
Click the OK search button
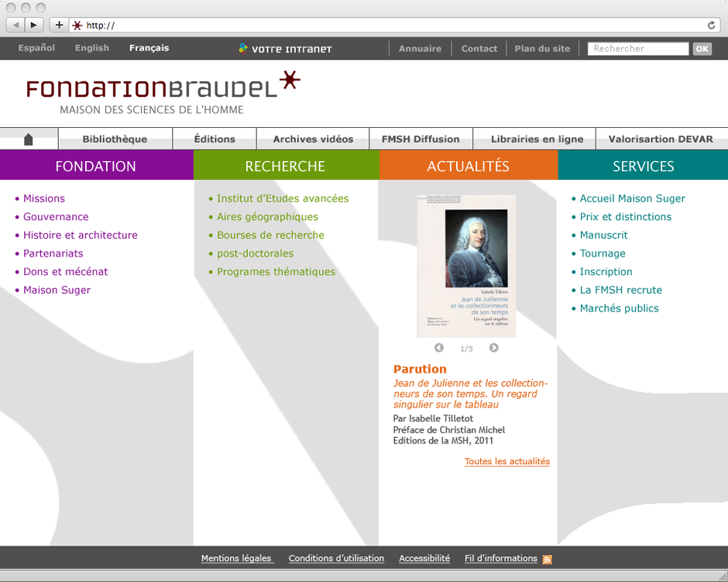click(702, 48)
